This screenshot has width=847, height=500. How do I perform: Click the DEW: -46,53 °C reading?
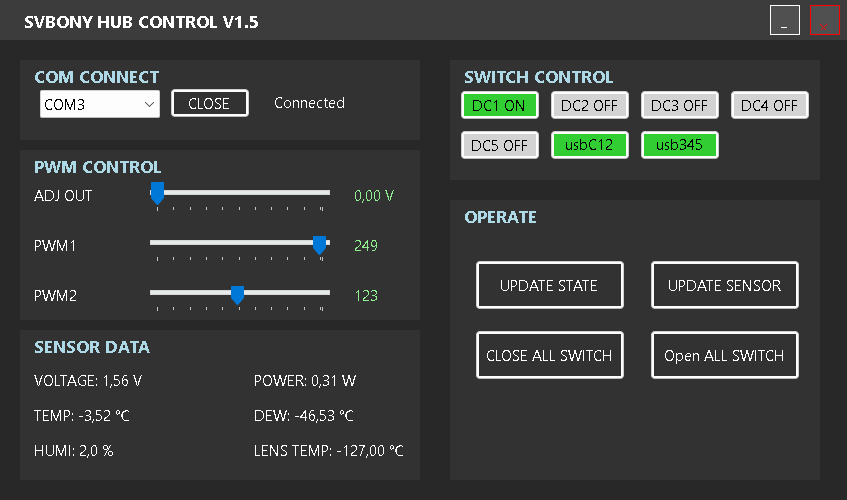click(304, 416)
